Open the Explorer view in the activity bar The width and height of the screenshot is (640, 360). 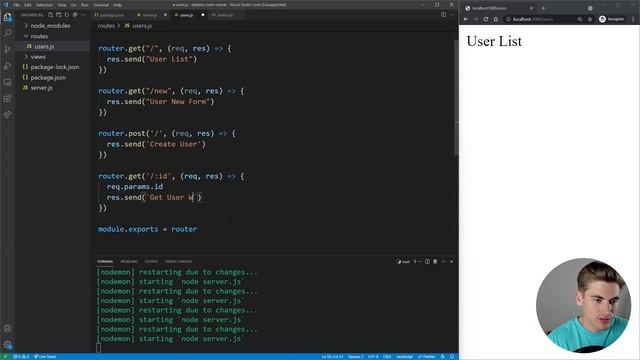pos(8,18)
